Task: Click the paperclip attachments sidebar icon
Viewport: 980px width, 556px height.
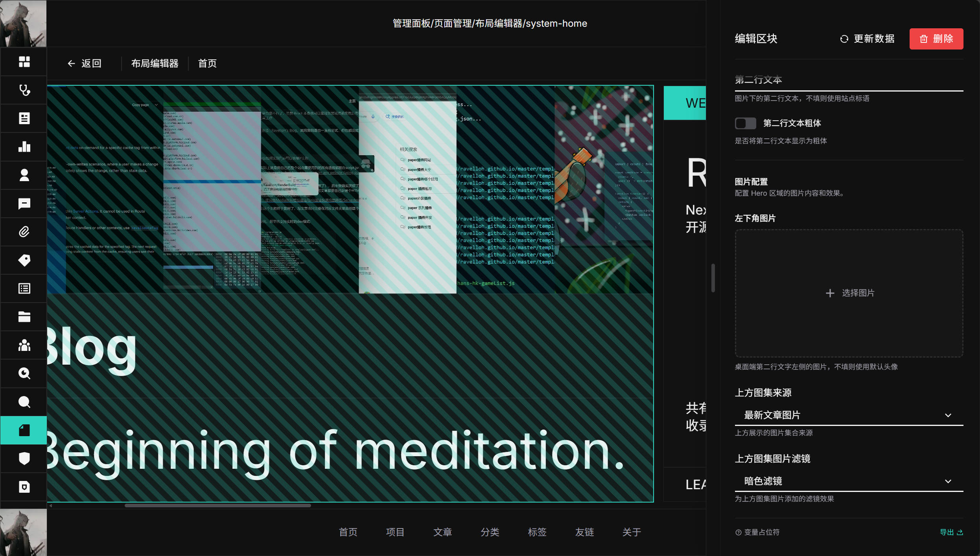Action: click(24, 232)
